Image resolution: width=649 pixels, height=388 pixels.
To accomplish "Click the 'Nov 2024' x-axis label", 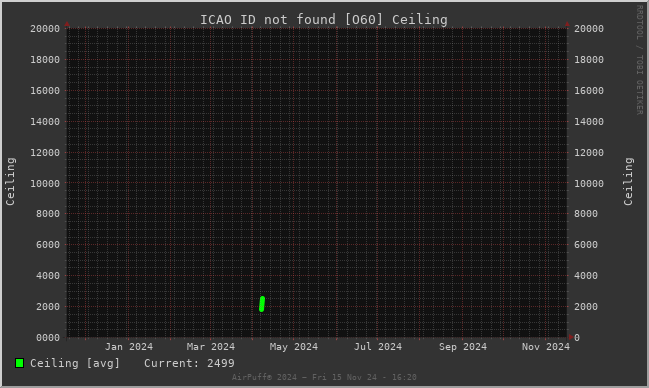I will pos(546,347).
